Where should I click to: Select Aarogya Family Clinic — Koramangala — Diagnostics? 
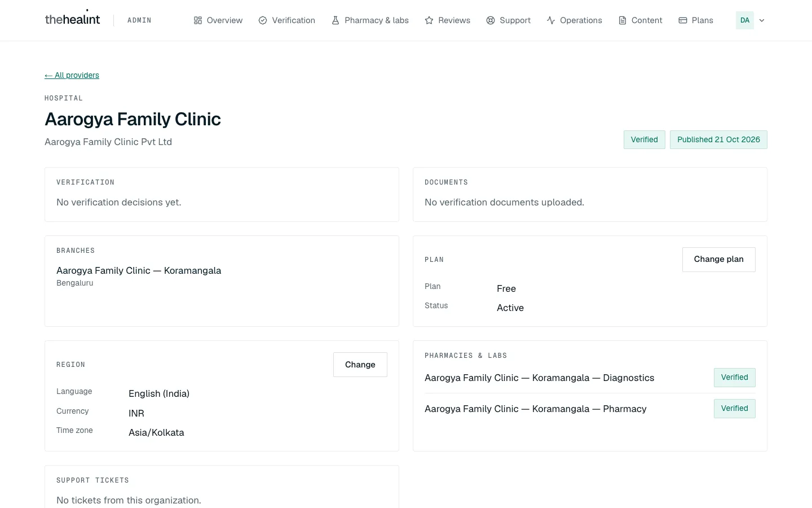[539, 378]
